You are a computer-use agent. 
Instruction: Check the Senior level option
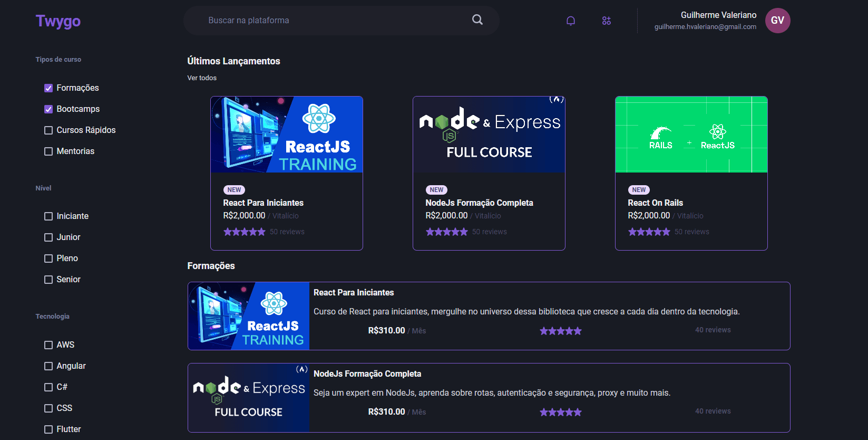[48, 280]
